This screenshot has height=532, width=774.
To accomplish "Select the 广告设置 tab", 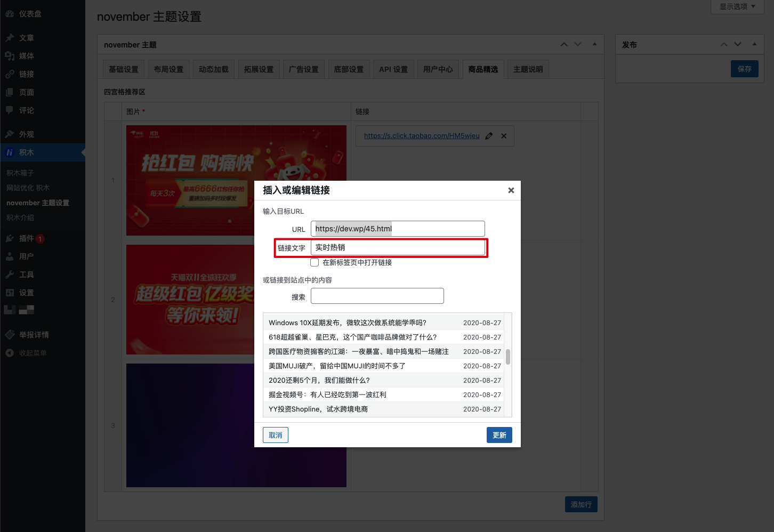I will (x=304, y=69).
